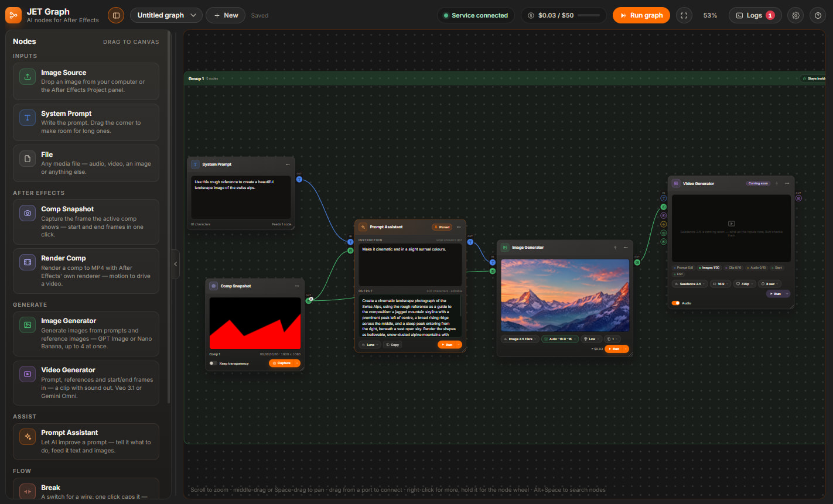Click the Run graph button

point(641,15)
